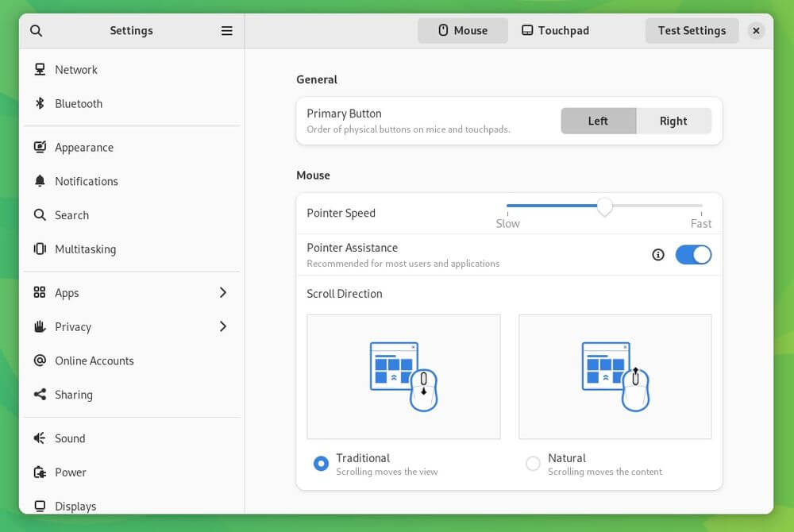This screenshot has height=532, width=794.
Task: Select the Multitasking sidebar icon
Action: (40, 249)
